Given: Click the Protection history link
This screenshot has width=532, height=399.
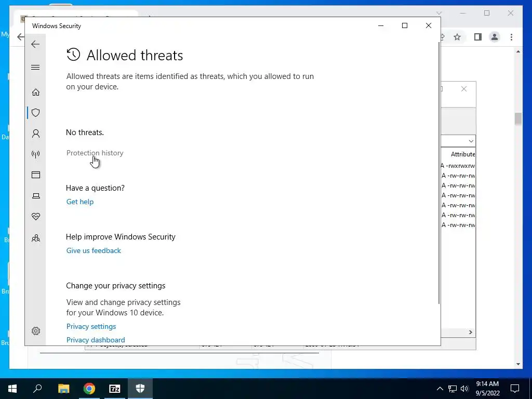Looking at the screenshot, I should pos(95,153).
